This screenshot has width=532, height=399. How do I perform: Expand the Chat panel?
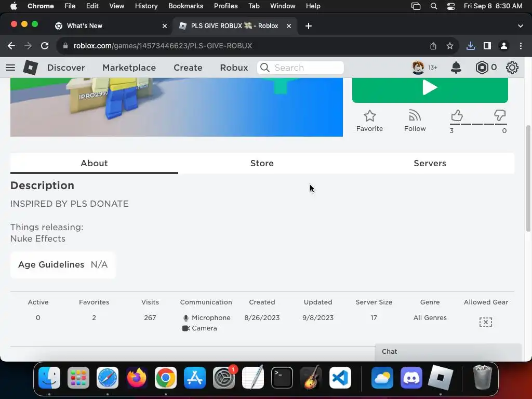[448, 352]
